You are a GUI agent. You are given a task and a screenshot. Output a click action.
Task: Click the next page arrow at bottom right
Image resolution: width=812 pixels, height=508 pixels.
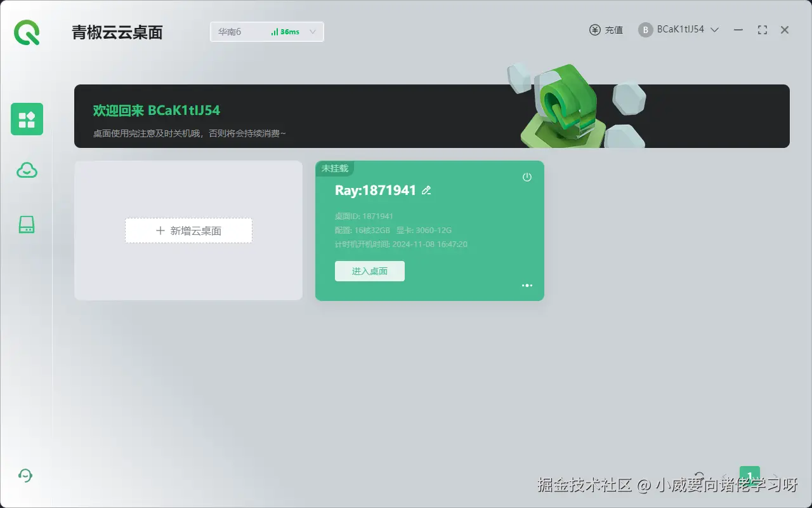point(775,476)
